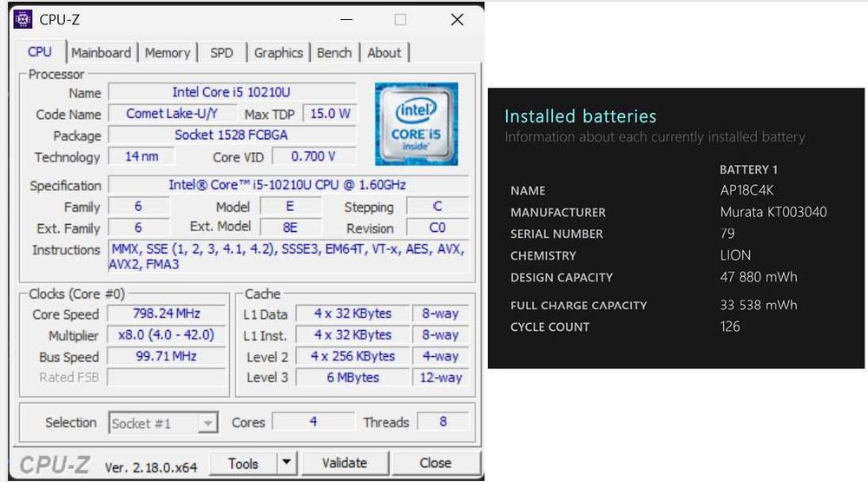Click the CPU-Z app icon in title bar
The width and height of the screenshot is (868, 482).
click(x=23, y=19)
